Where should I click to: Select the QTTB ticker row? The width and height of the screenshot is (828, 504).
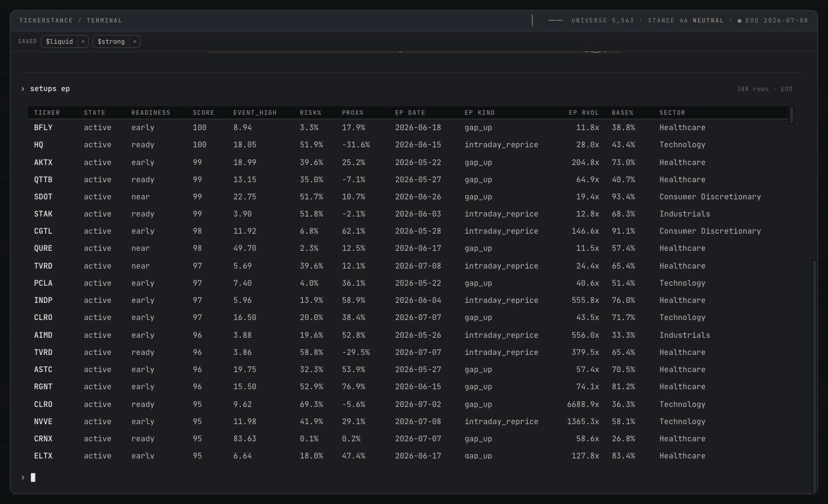coord(408,179)
